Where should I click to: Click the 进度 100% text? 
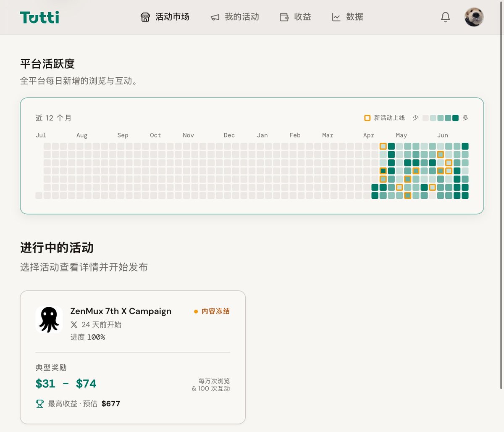[x=88, y=337]
